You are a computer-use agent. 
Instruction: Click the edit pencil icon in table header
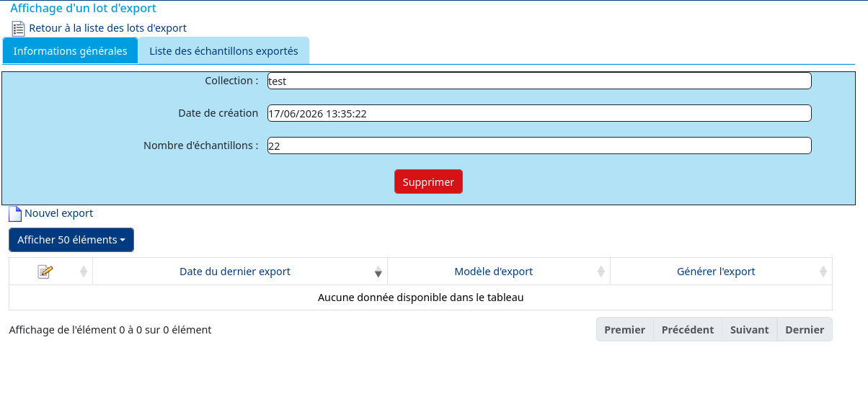45,272
